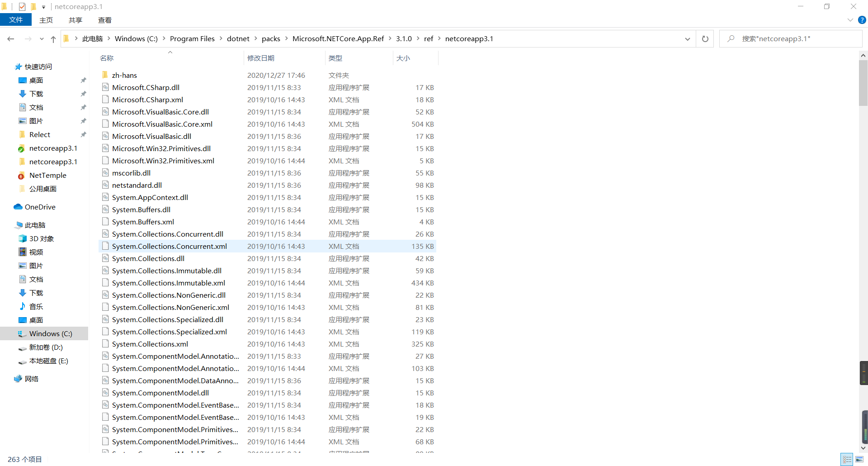
Task: Switch to the 主页 ribbon tab
Action: pos(46,20)
